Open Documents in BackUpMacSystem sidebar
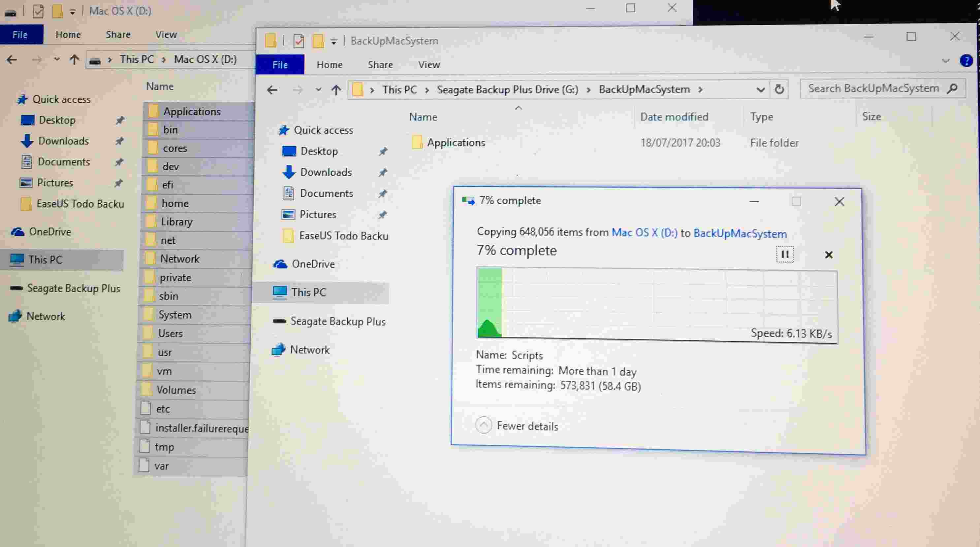 (327, 193)
